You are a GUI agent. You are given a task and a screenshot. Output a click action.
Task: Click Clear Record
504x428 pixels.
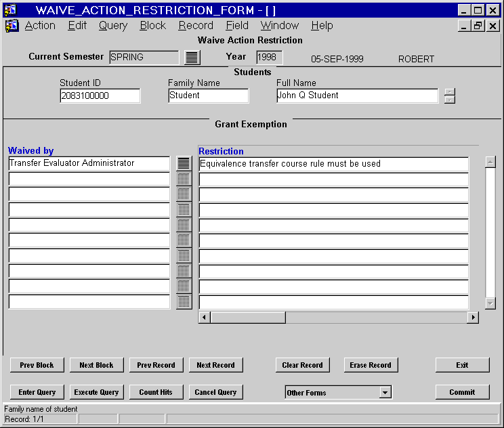click(302, 365)
